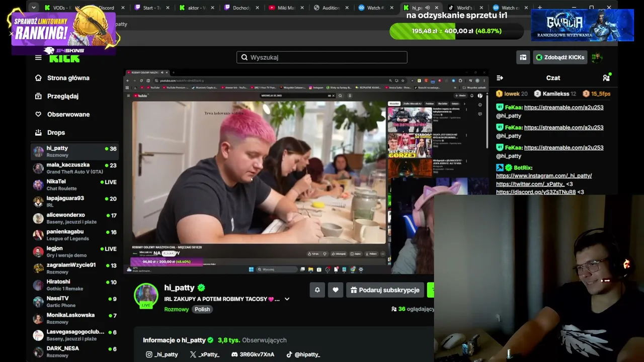This screenshot has height=362, width=644.
Task: Open MonikaLaskowska channel in sidebar
Action: tap(75, 318)
